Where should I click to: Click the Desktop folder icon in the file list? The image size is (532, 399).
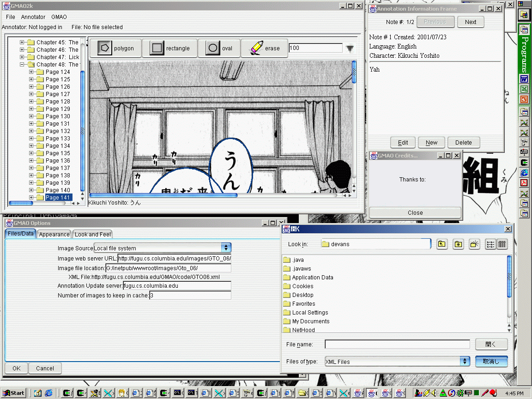(287, 295)
